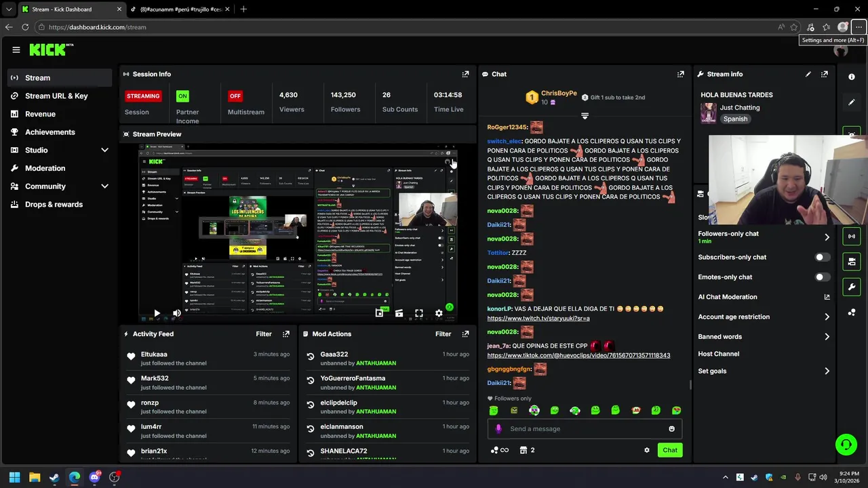
Task: Expand the Studio sidebar section
Action: coord(104,150)
